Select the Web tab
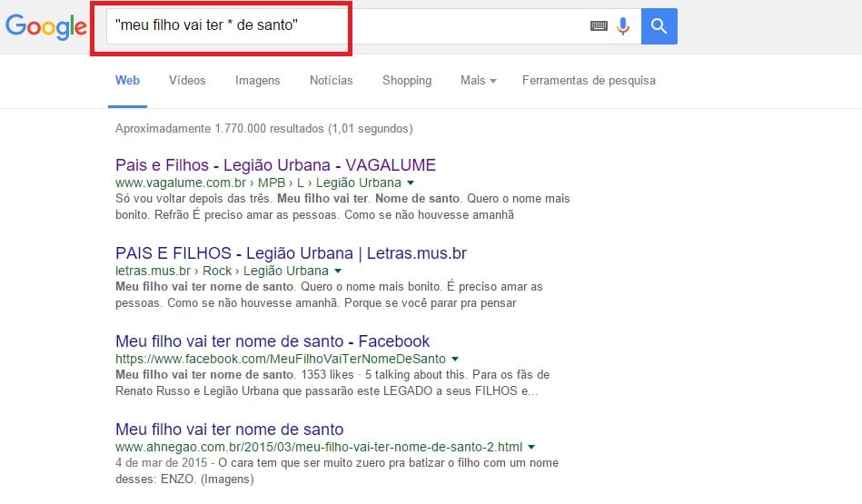This screenshot has height=504, width=862. [127, 80]
